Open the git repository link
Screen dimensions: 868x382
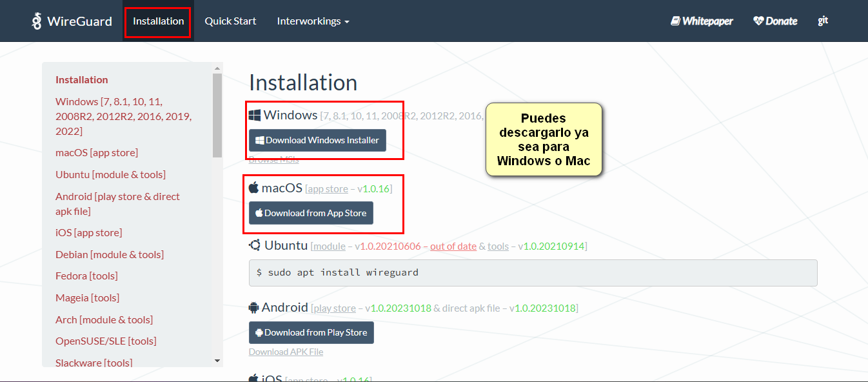point(823,21)
